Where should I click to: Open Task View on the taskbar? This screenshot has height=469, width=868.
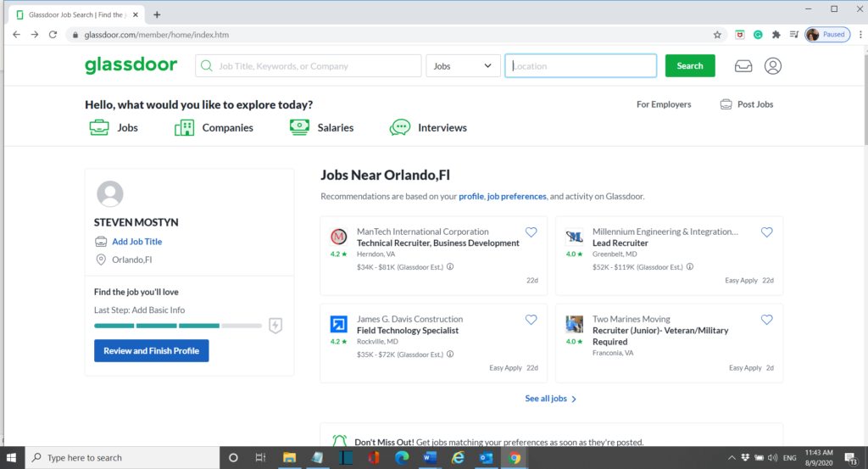(260, 457)
